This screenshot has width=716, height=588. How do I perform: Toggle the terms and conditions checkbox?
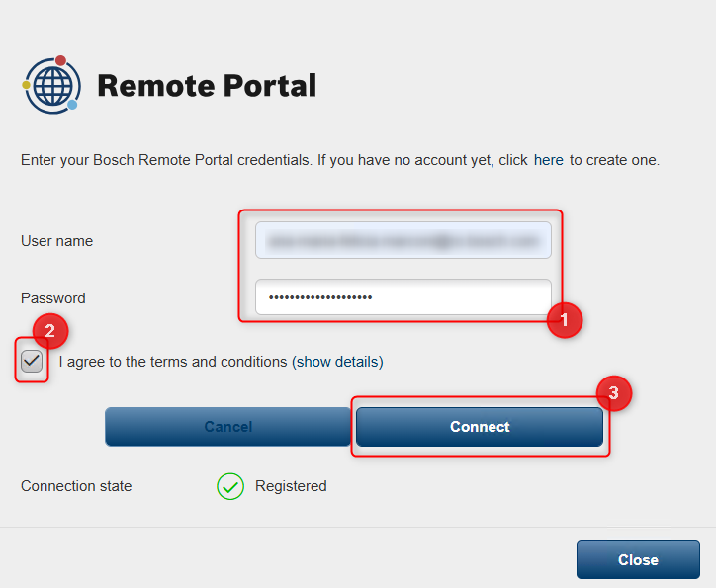[32, 362]
